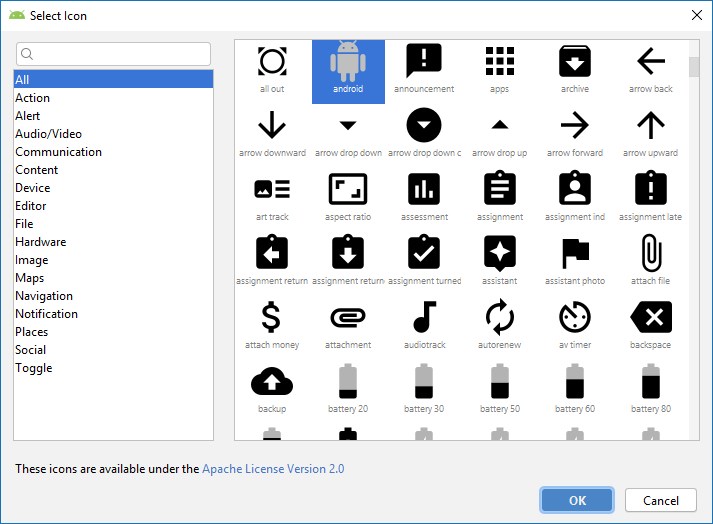Open the Audio/Video category

point(113,134)
